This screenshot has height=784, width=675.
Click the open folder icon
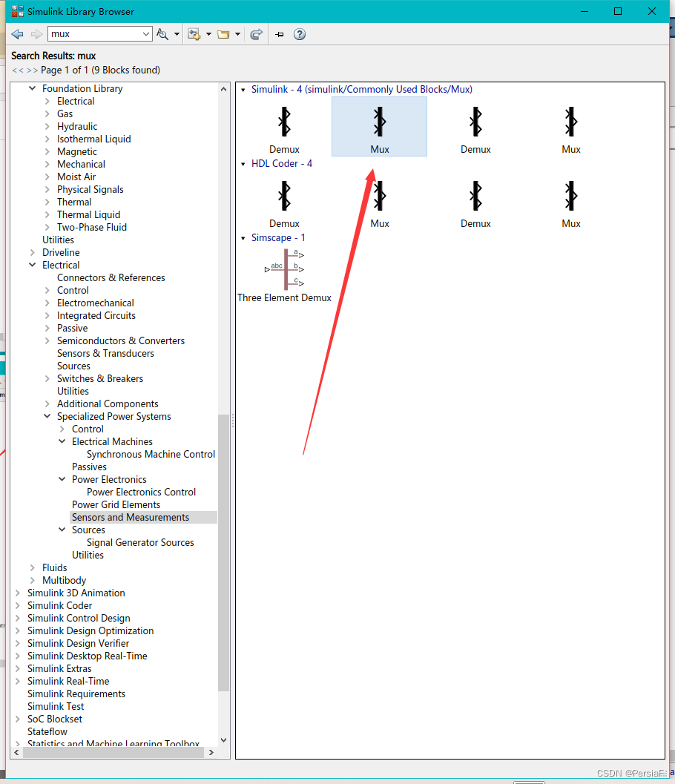point(223,34)
